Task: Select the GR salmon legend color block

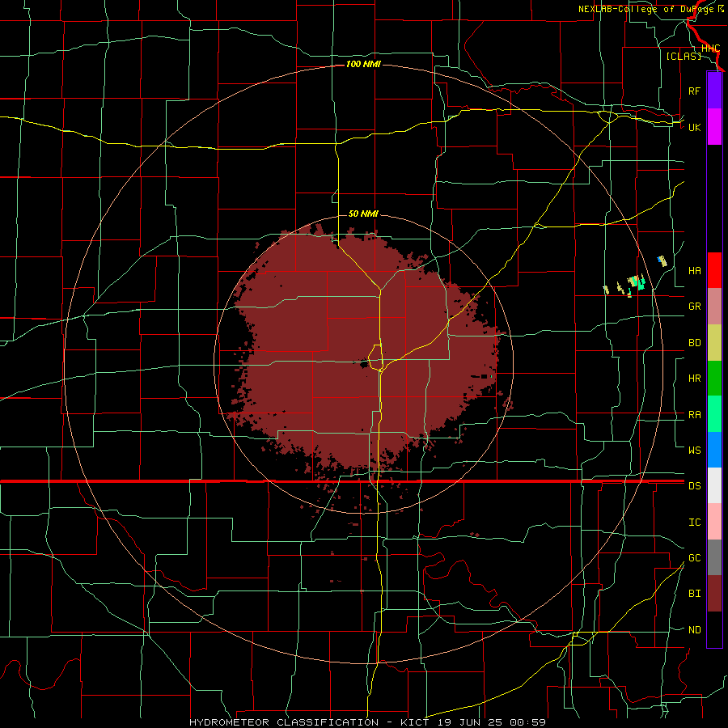Action: [714, 307]
